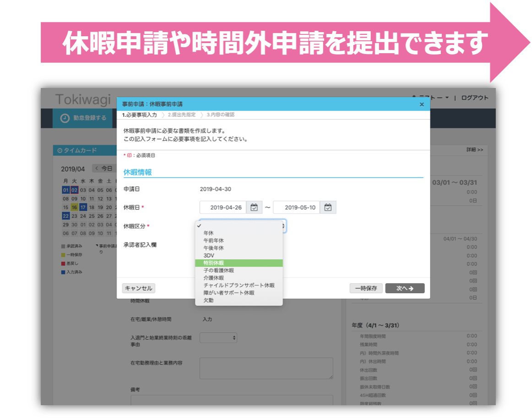The image size is (532, 418).
Task: Open calendar picker for leave end date
Action: (328, 208)
